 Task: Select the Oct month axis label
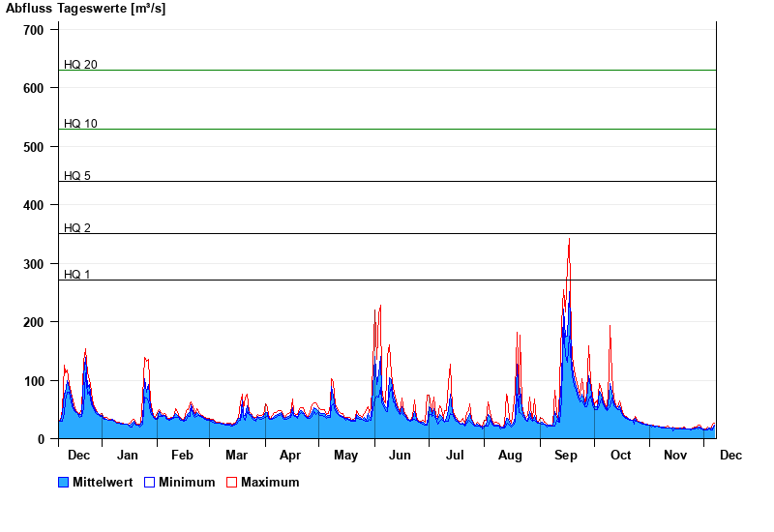pos(620,455)
